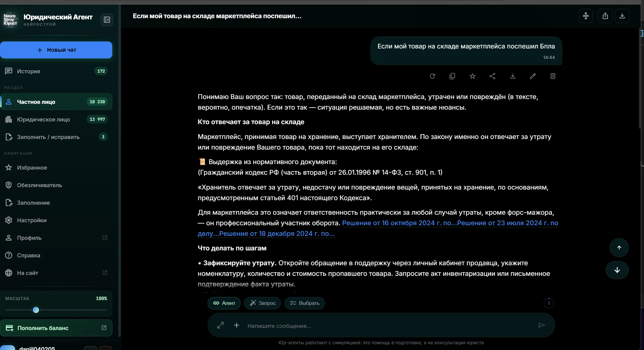
Task: Copy the message with copy icon
Action: (x=452, y=76)
